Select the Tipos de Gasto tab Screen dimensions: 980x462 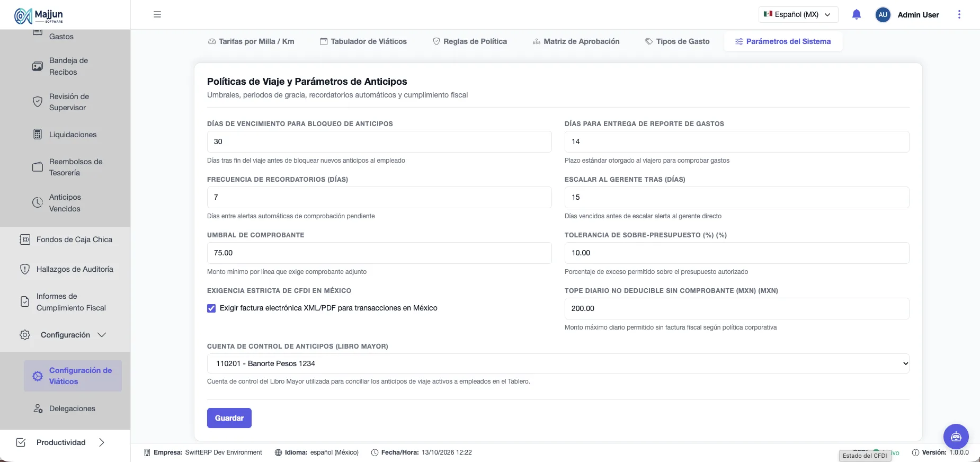pyautogui.click(x=677, y=41)
